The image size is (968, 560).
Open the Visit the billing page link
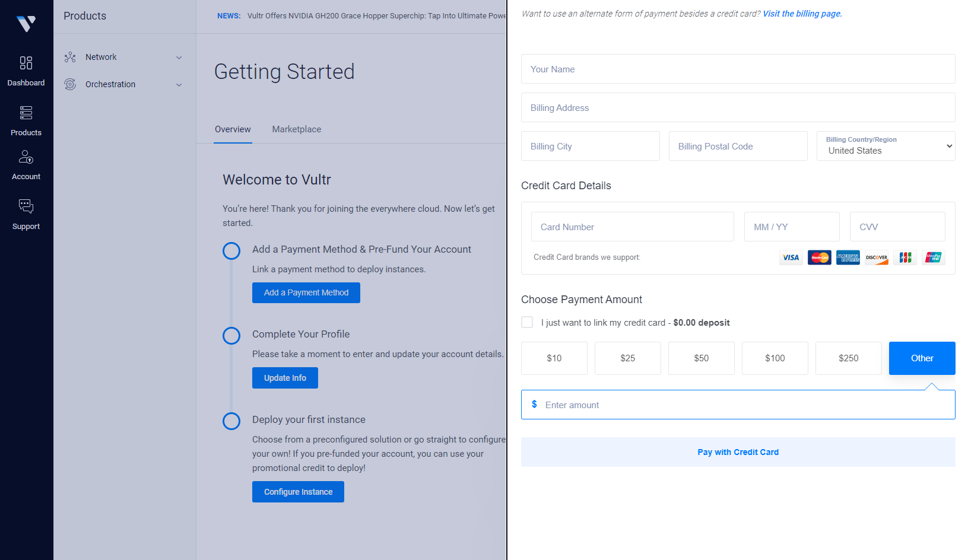pos(802,14)
